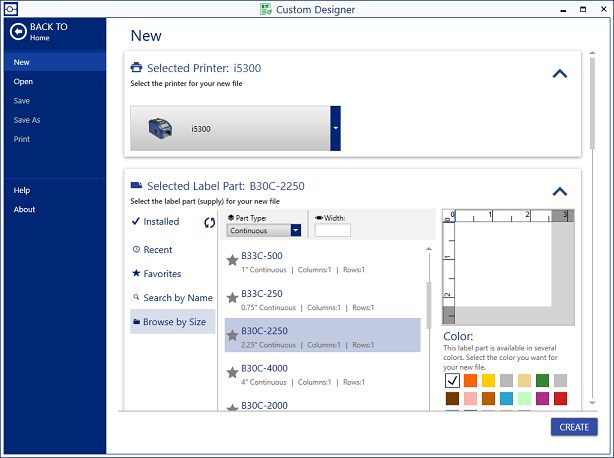Pick the orange color swatch

point(470,380)
